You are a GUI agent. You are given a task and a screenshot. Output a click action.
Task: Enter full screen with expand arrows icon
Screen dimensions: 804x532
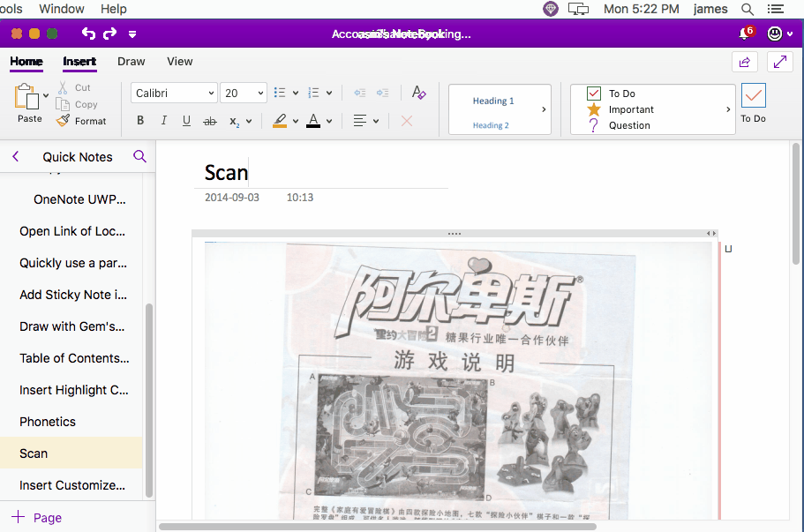(x=780, y=62)
